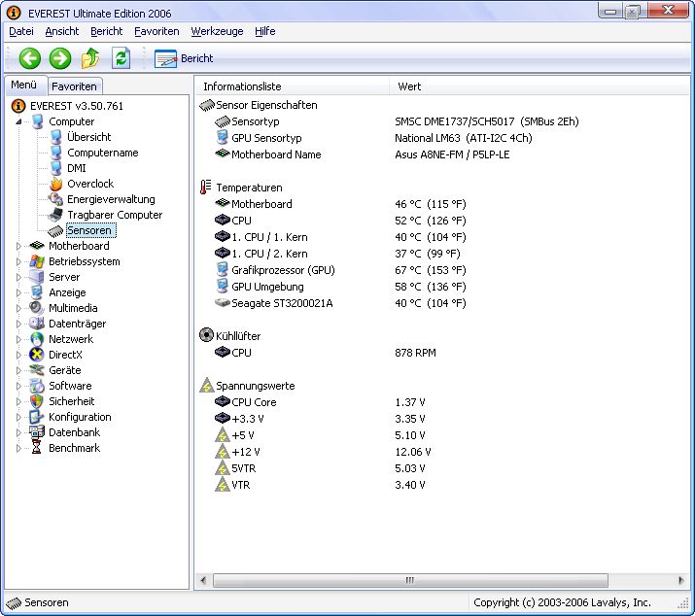Open the Favoriten menu in menu bar
The height and width of the screenshot is (616, 695).
pos(156,31)
